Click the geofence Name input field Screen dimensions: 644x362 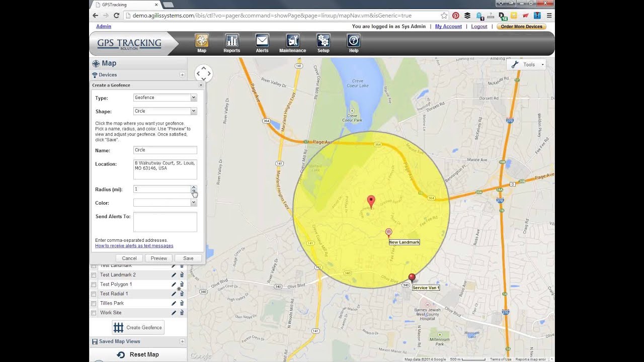pyautogui.click(x=165, y=150)
